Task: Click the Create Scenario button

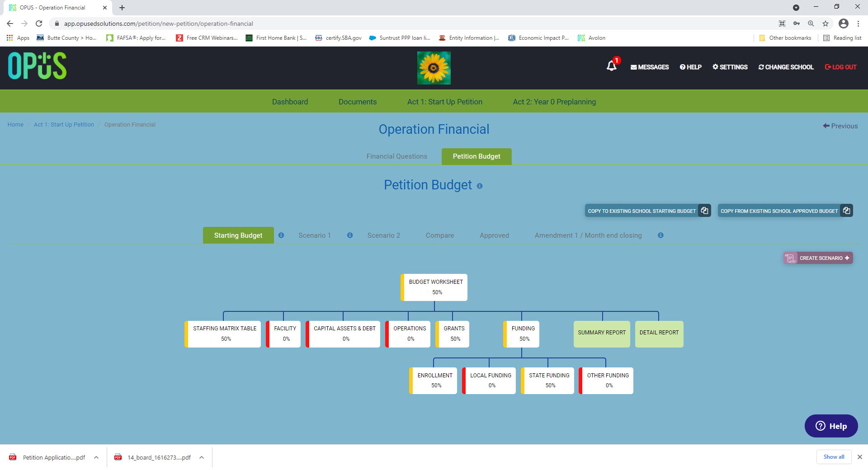Action: pyautogui.click(x=818, y=258)
